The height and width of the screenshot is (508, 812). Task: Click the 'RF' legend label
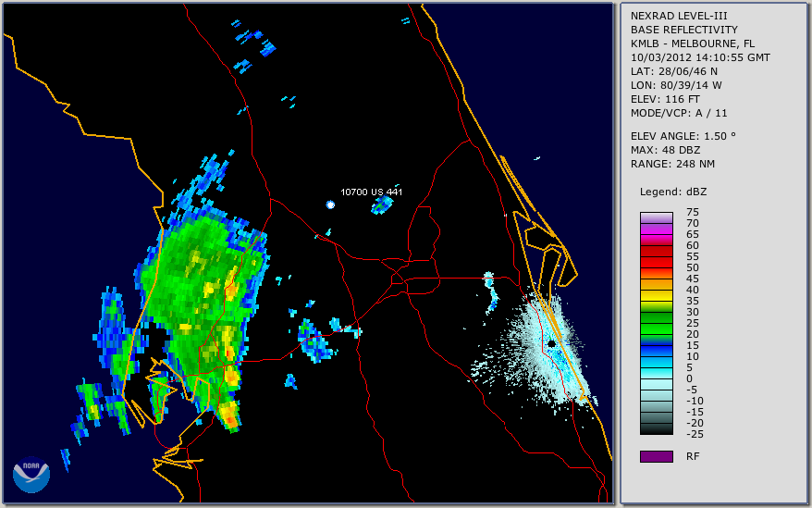693,456
